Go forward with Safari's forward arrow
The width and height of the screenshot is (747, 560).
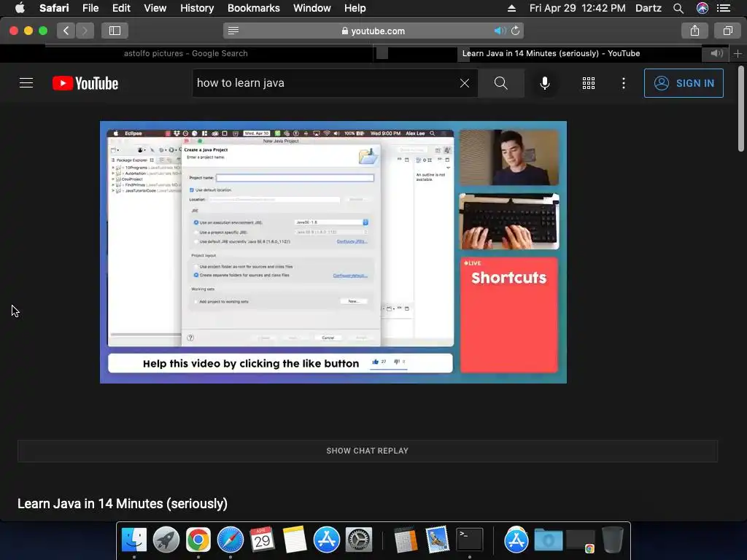click(85, 31)
